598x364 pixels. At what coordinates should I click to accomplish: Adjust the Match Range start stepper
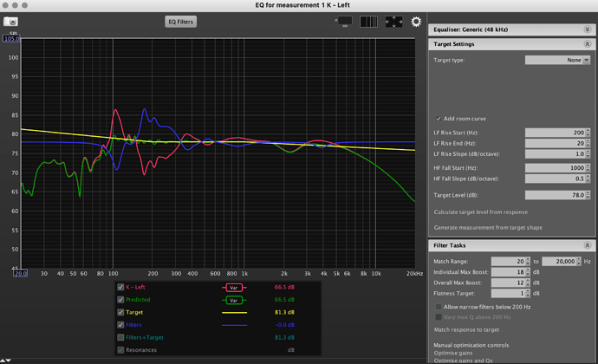[528, 262]
